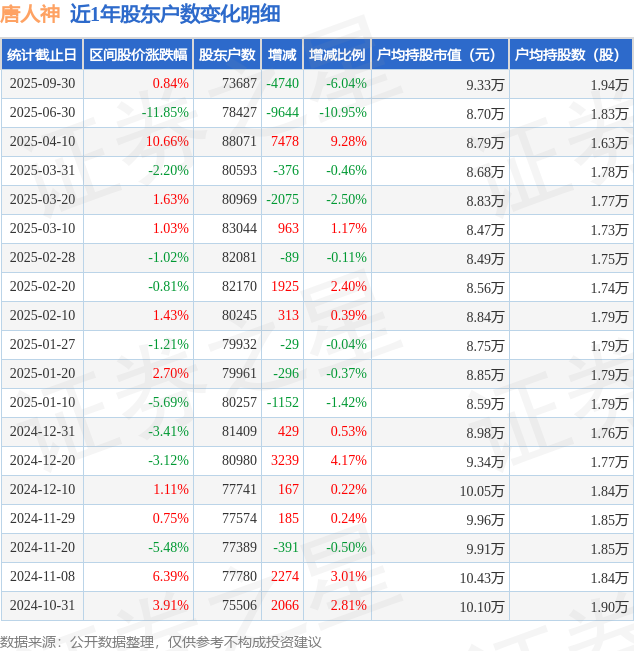Select the 9.28% change ratio cell
This screenshot has height=651, width=634.
[348, 142]
